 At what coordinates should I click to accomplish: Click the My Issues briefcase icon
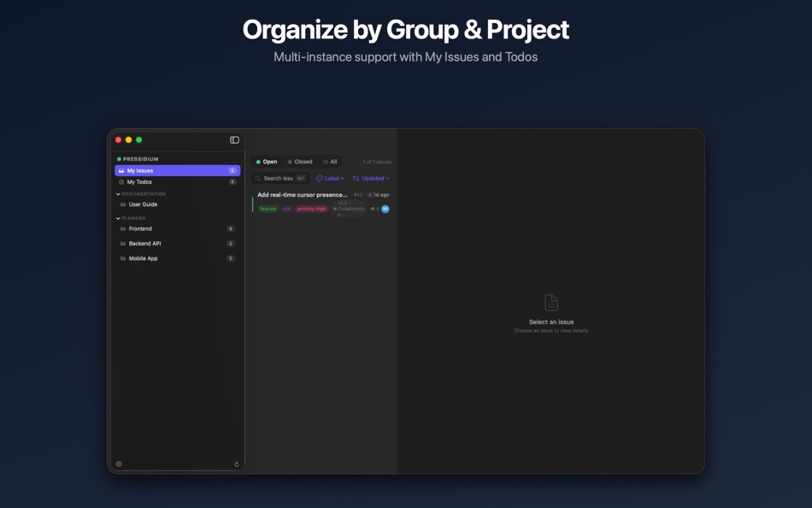(121, 170)
